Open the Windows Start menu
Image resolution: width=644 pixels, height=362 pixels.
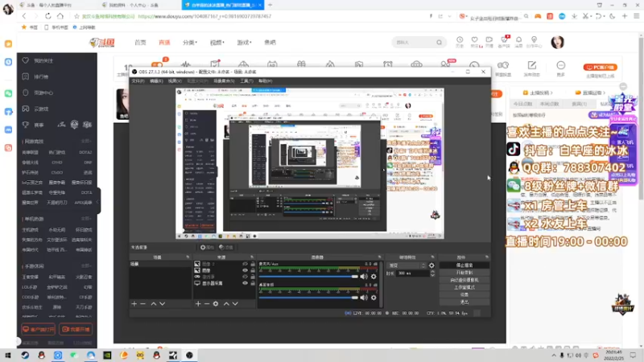[x=8, y=356]
